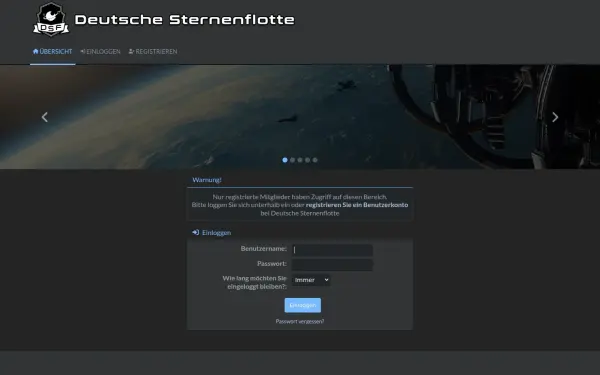Show the previous carousel slide
This screenshot has width=600, height=375.
pyautogui.click(x=45, y=117)
